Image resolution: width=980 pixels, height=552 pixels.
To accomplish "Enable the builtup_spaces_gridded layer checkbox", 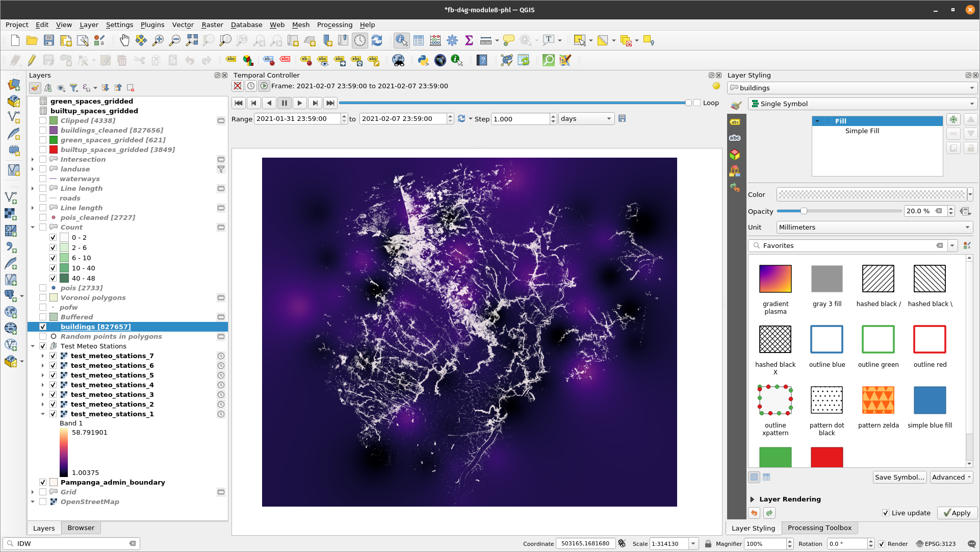I will pos(43,149).
